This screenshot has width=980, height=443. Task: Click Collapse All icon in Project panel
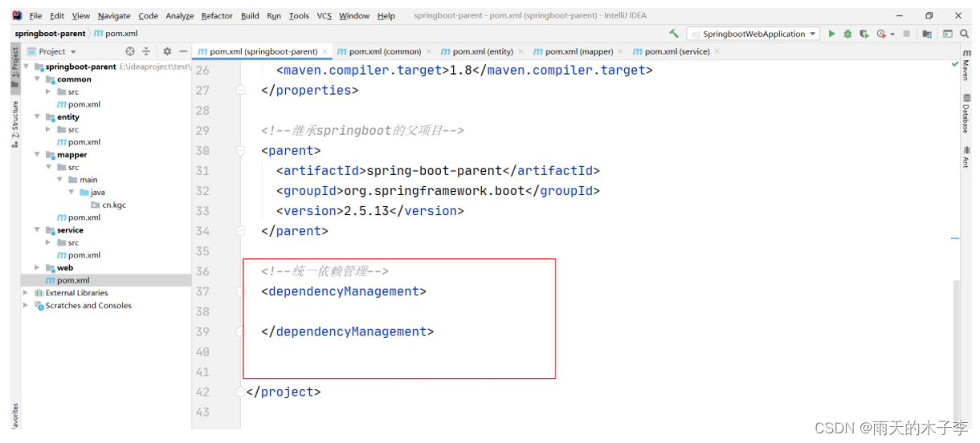click(x=146, y=51)
